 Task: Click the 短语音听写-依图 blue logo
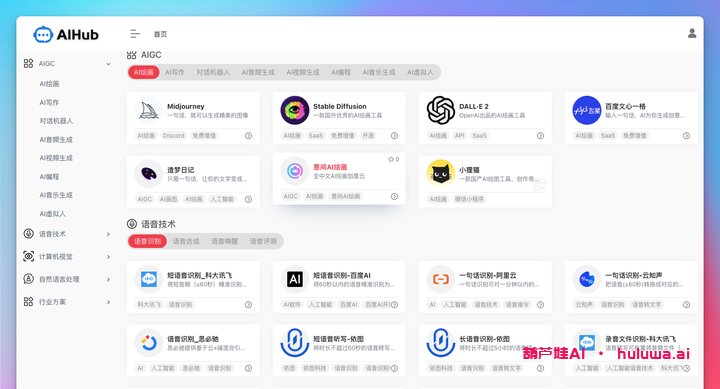coord(295,343)
